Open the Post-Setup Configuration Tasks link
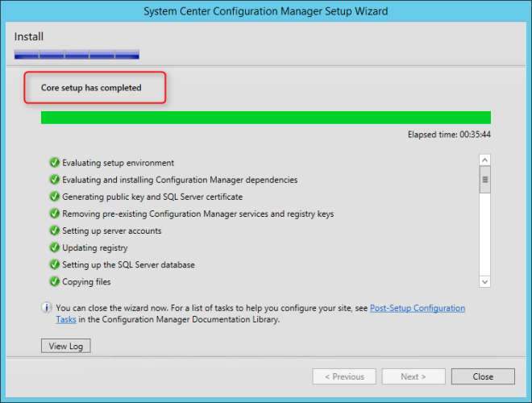 pyautogui.click(x=417, y=308)
